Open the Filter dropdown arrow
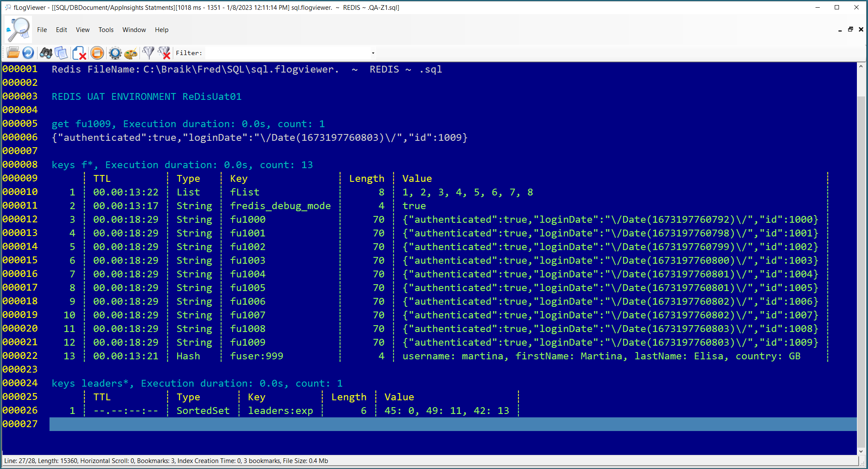868x469 pixels. pos(373,53)
